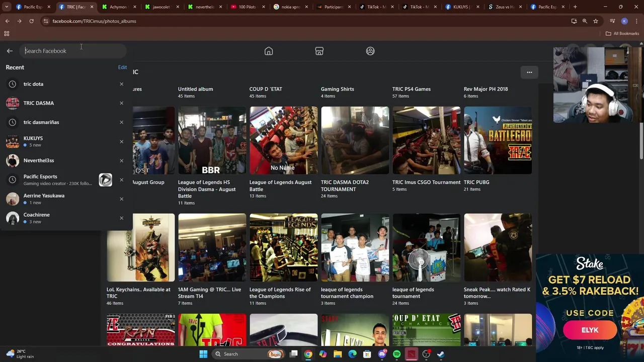644x362 pixels.
Task: Switch to the nokia xpress Google tab
Action: (290, 7)
